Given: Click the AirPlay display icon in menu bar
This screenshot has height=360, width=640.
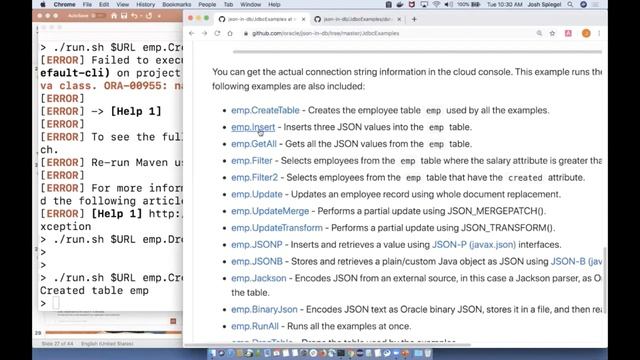Looking at the screenshot, I should click(424, 4).
